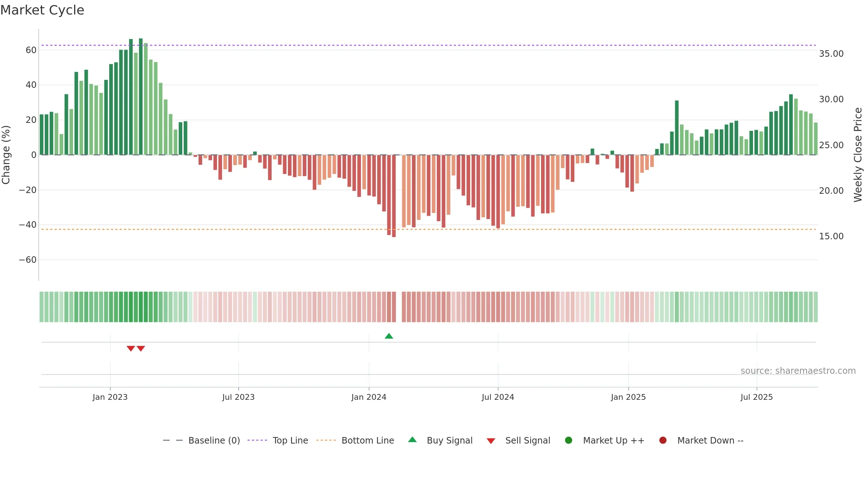Toggle Market Down -- legend entry
Image resolution: width=868 pixels, height=488 pixels.
[x=701, y=440]
